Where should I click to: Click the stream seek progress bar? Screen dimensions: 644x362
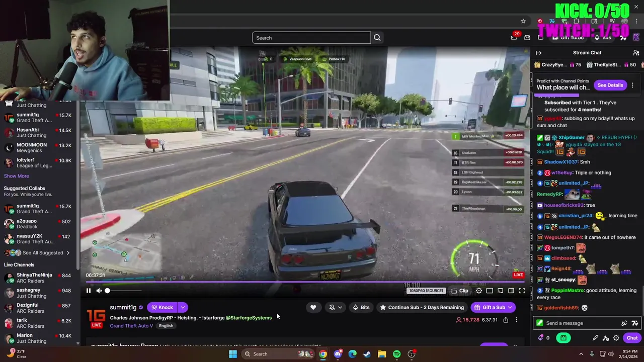pos(305,282)
